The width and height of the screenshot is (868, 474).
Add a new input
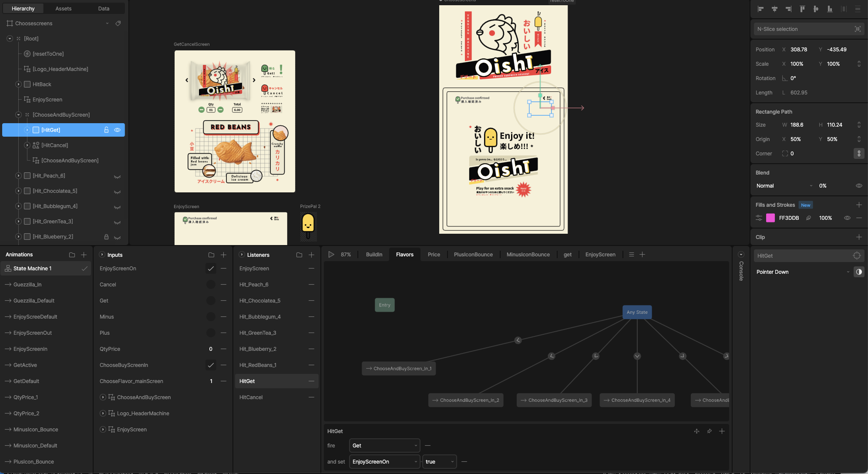click(x=223, y=255)
